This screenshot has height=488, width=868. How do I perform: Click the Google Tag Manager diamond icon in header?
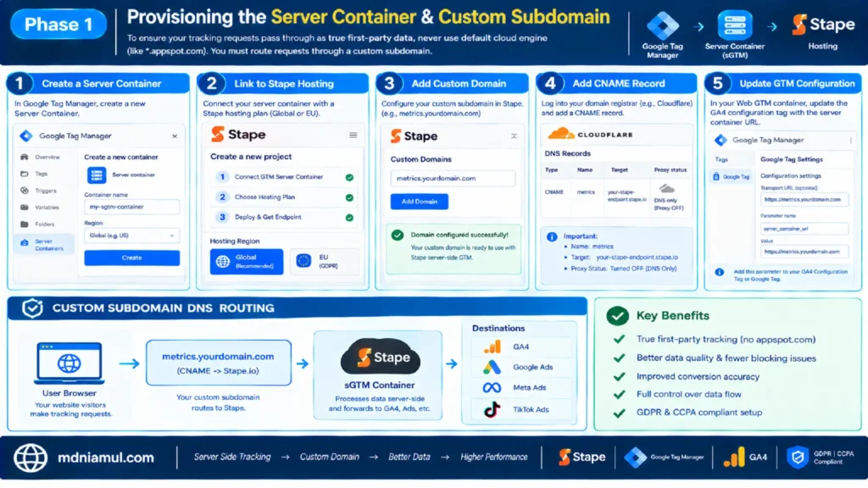(663, 25)
